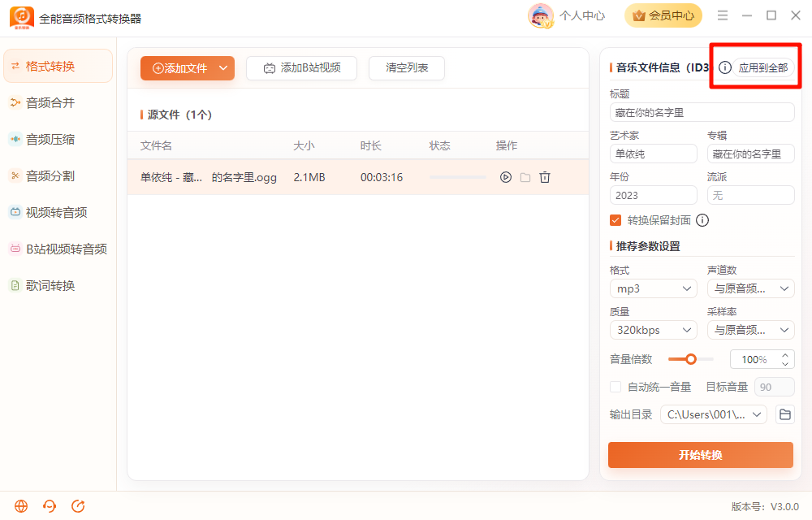Click the 2.1MB size cell

point(309,177)
